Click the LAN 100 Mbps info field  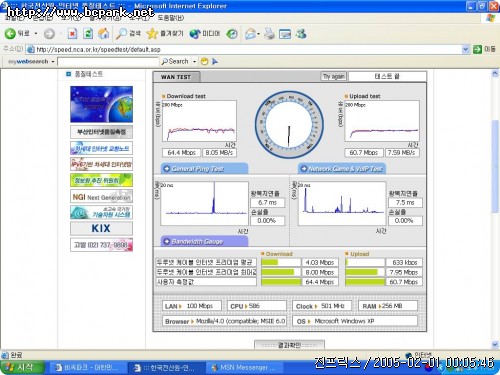point(192,306)
